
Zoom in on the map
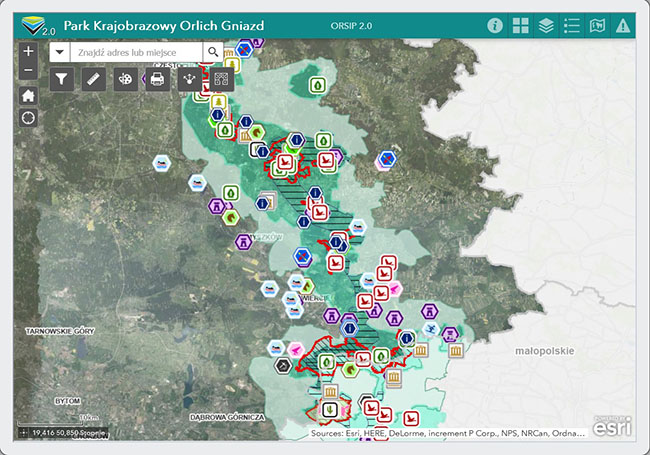[x=28, y=51]
